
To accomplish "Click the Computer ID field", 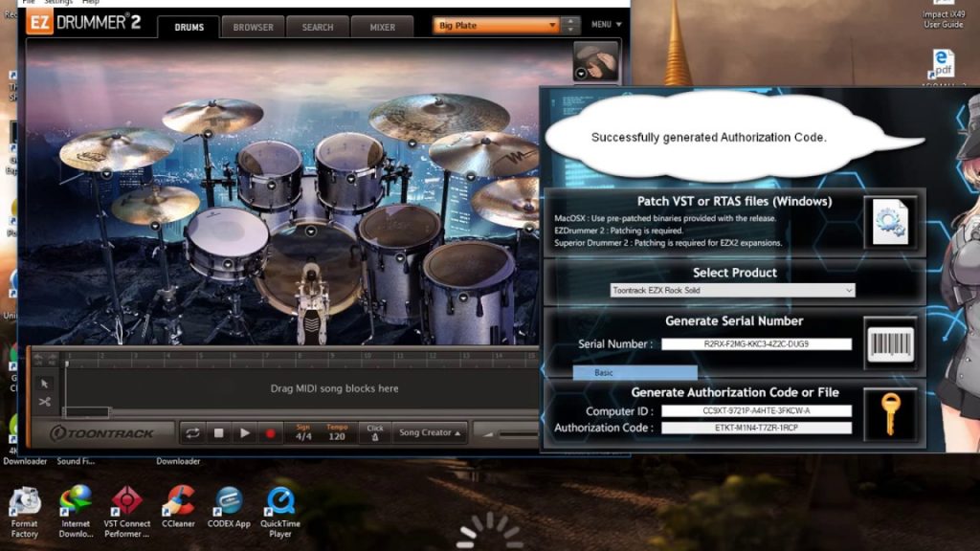I will (x=756, y=410).
